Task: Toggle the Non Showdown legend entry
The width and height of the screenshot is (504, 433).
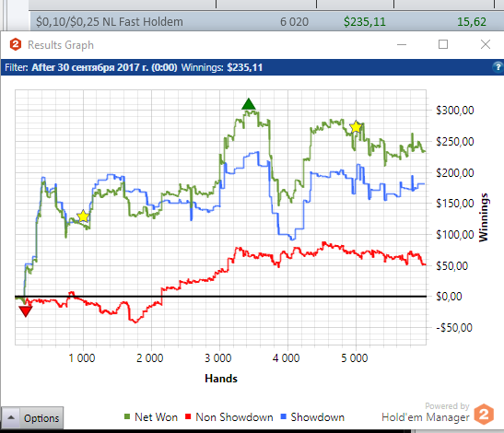Action: (x=229, y=417)
